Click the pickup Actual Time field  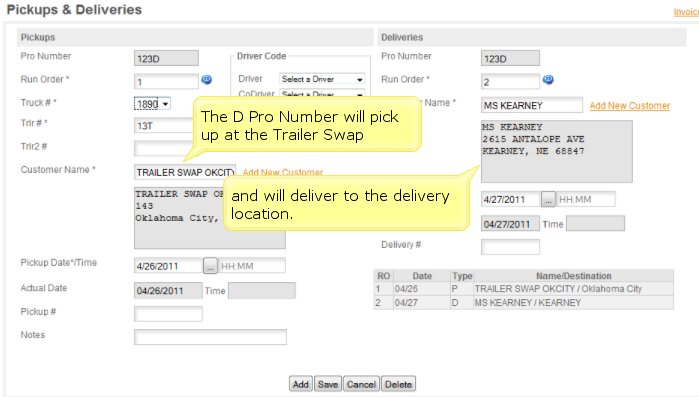point(262,291)
